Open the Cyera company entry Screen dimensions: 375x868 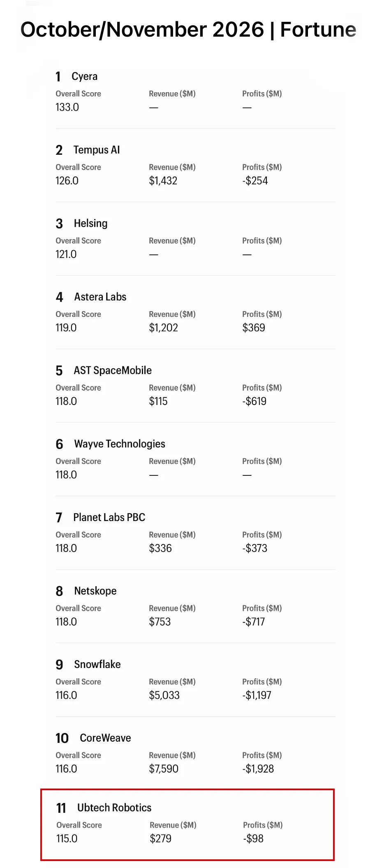coord(84,77)
